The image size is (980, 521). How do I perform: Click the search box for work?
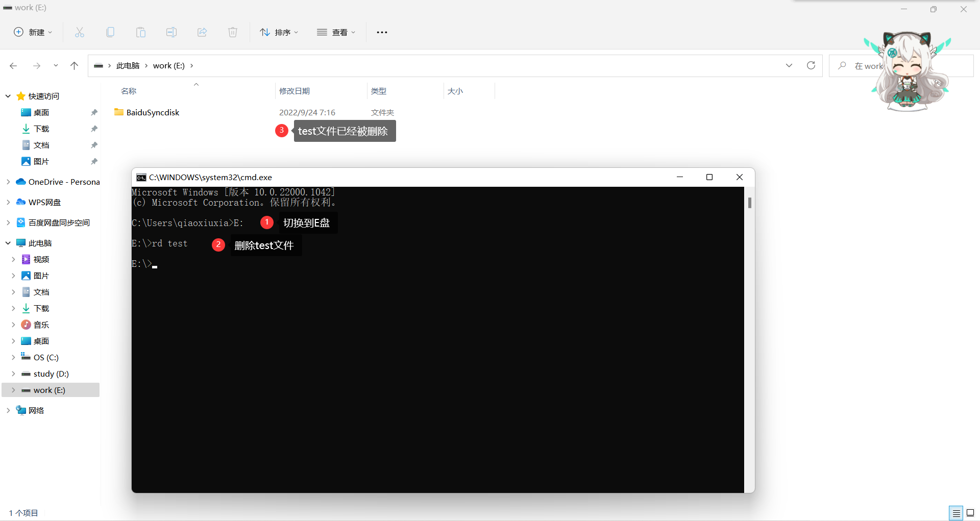(901, 66)
